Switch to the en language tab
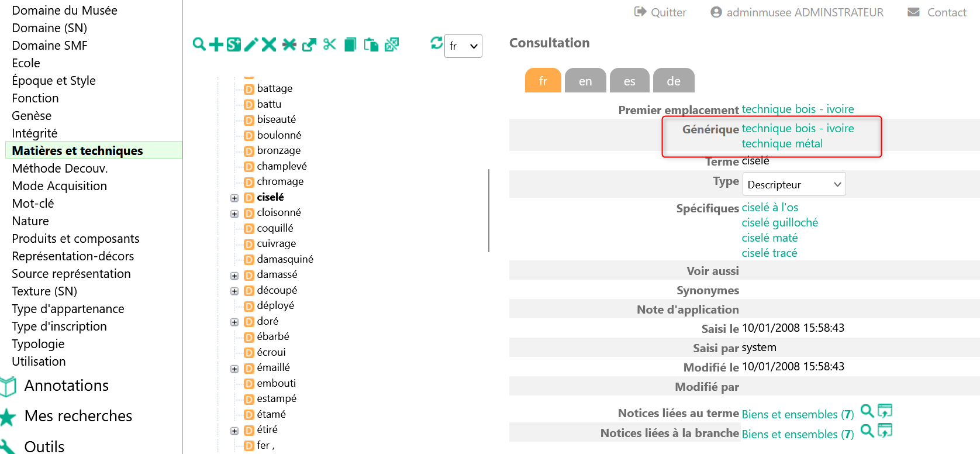 click(x=585, y=81)
